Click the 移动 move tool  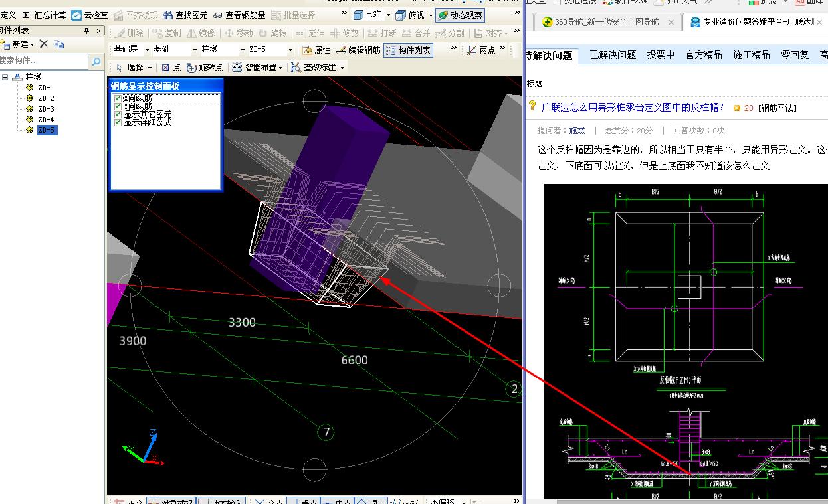239,33
